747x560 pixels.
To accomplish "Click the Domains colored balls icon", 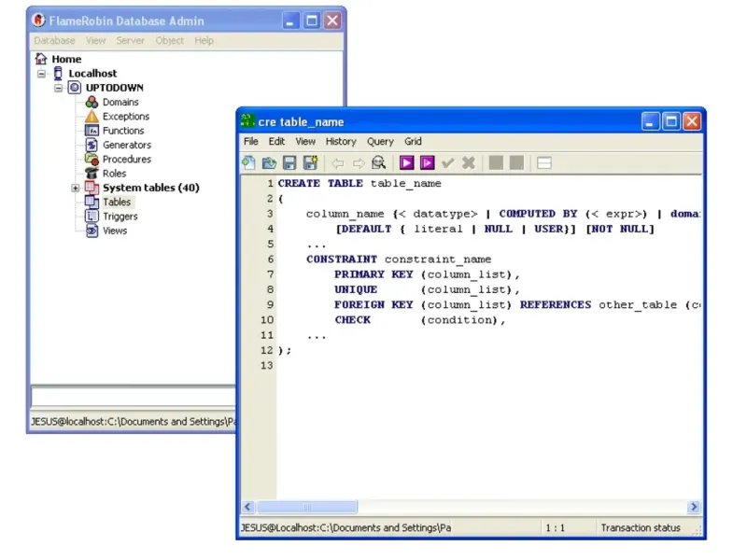I will pyautogui.click(x=92, y=102).
